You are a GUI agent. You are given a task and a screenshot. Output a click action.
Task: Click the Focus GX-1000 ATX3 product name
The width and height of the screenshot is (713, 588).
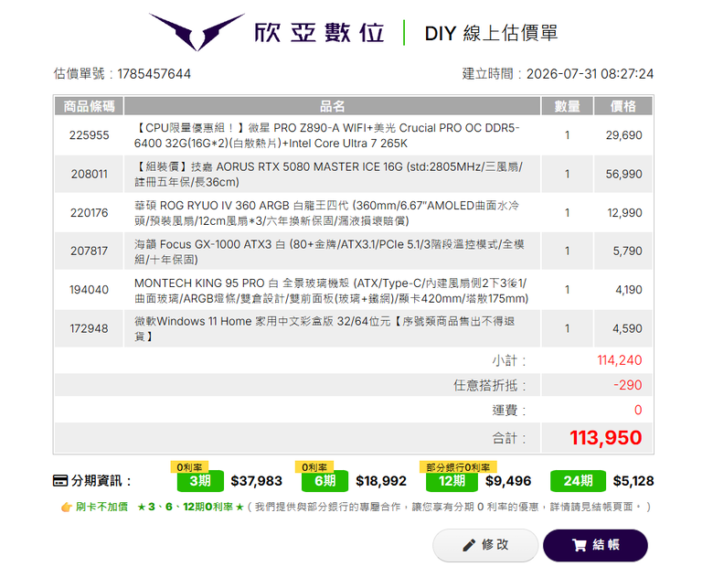pos(329,251)
